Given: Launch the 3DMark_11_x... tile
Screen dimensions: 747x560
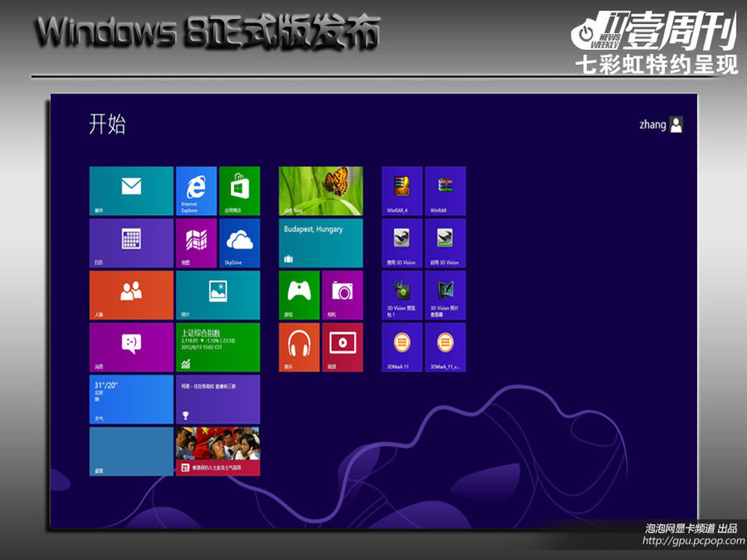Looking at the screenshot, I should tap(445, 347).
